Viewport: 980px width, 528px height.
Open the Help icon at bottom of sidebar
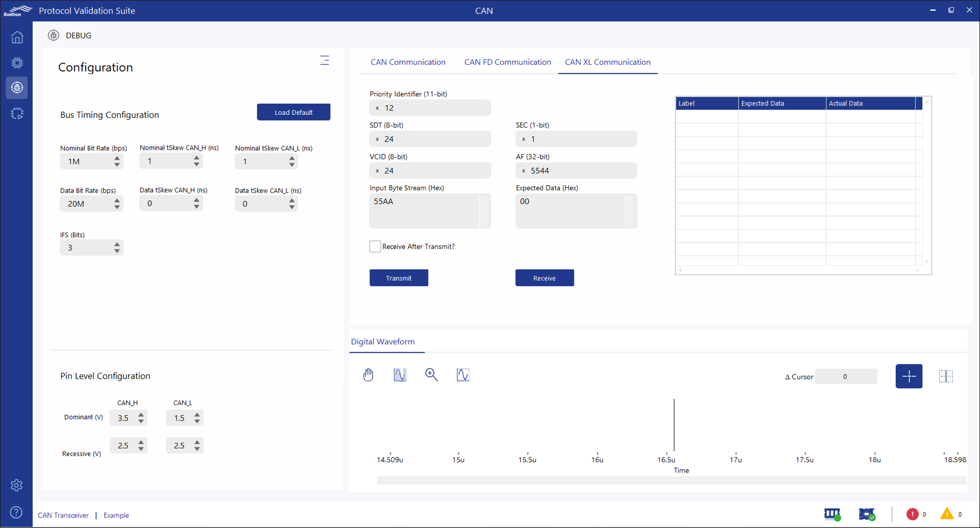pyautogui.click(x=17, y=512)
